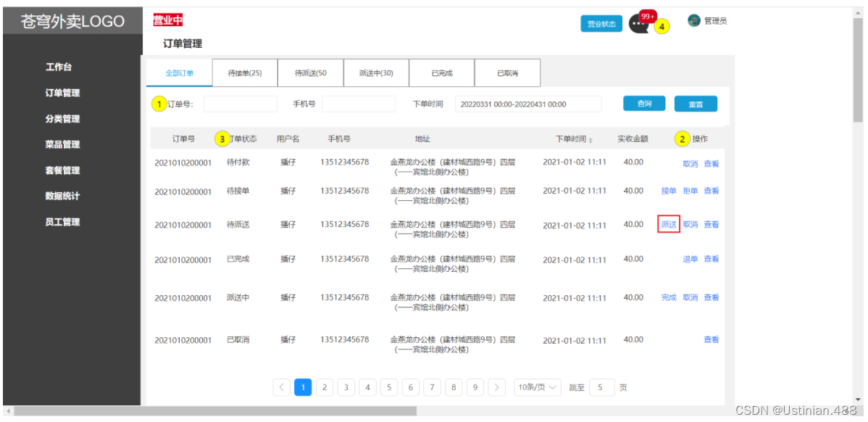
Task: Go to next page arrow
Action: 496,387
